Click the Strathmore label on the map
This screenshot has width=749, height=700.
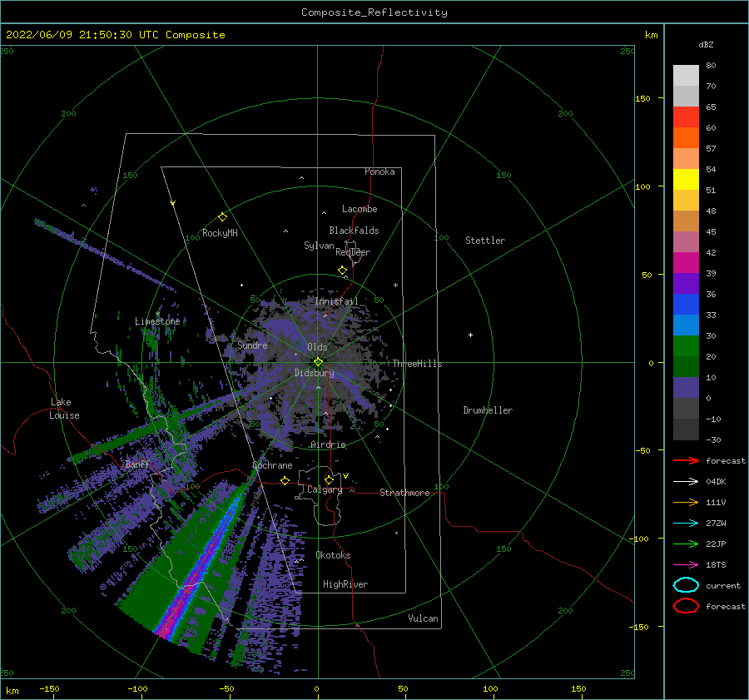[x=404, y=493]
